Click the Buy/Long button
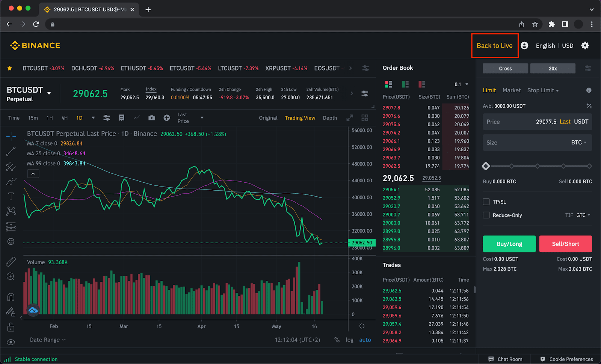 point(509,244)
